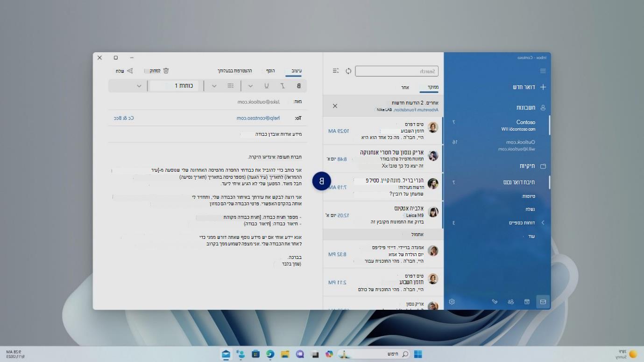The width and height of the screenshot is (644, 362).
Task: Open Copilot icon in the taskbar
Action: tap(330, 354)
